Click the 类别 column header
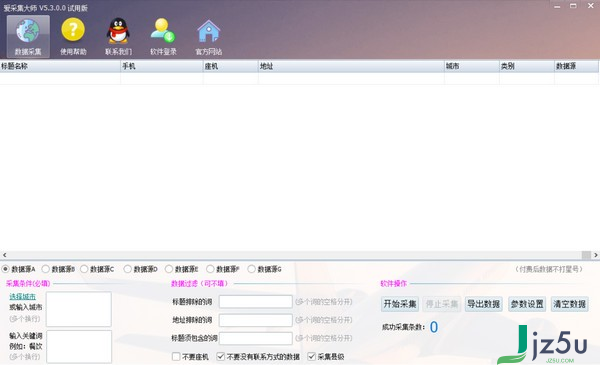The width and height of the screenshot is (600, 365). point(527,66)
